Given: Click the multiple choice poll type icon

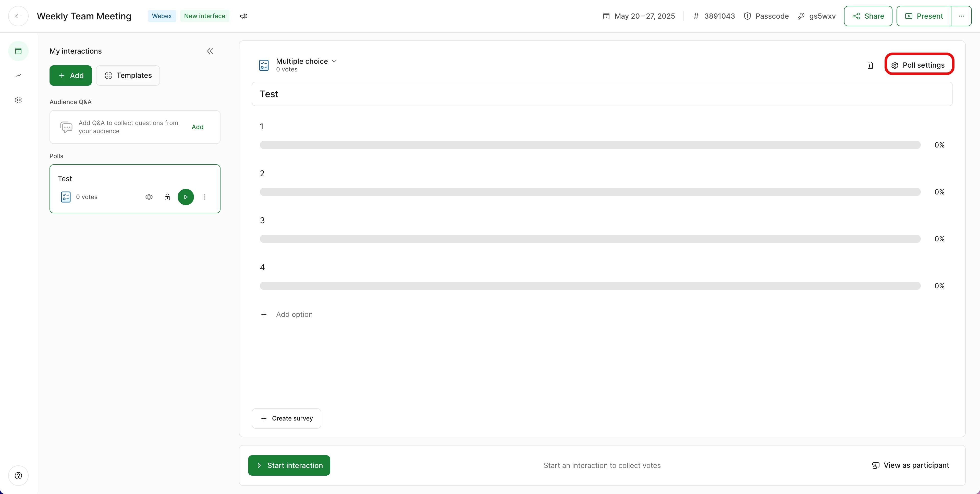Looking at the screenshot, I should pyautogui.click(x=264, y=65).
